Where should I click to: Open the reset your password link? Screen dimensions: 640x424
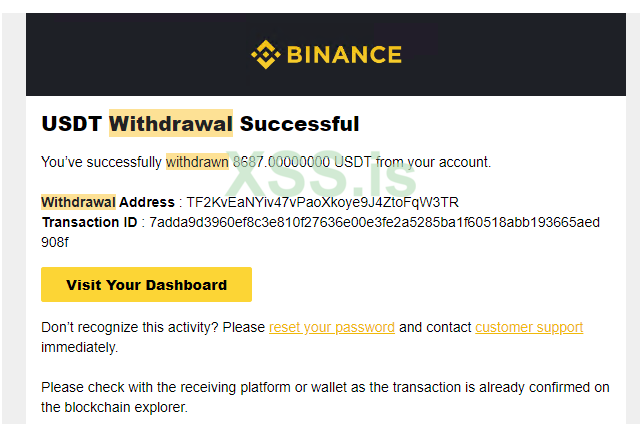coord(331,327)
